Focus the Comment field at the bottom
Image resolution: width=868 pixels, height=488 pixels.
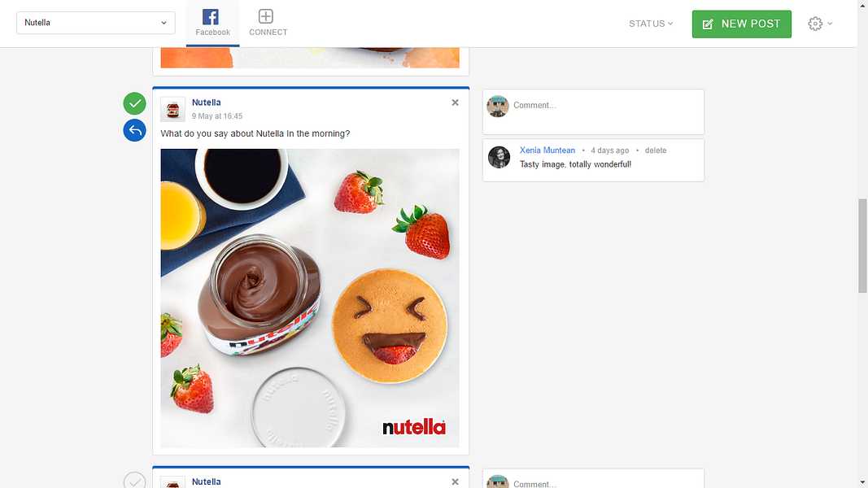(x=593, y=479)
